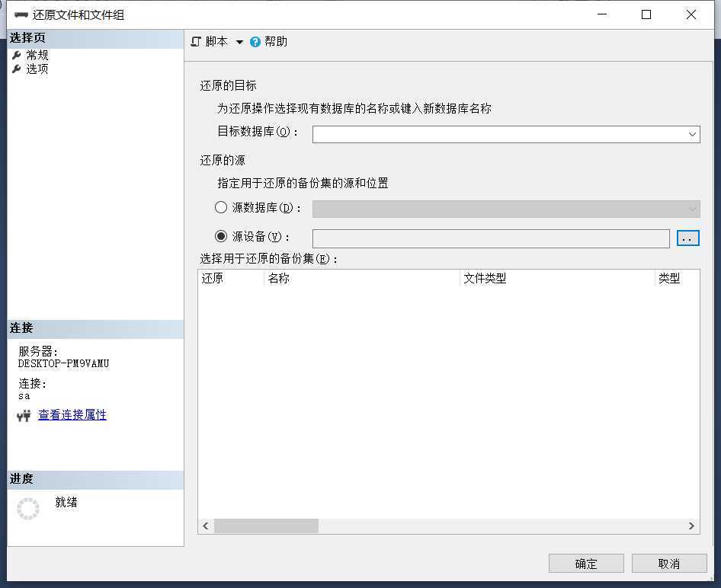
Task: Click the 脚本 text button
Action: (216, 42)
